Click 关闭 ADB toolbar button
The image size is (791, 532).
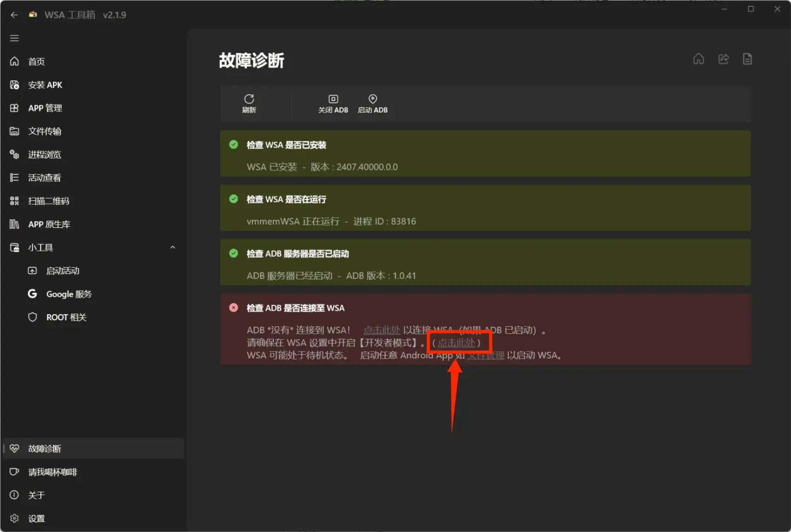[x=333, y=104]
